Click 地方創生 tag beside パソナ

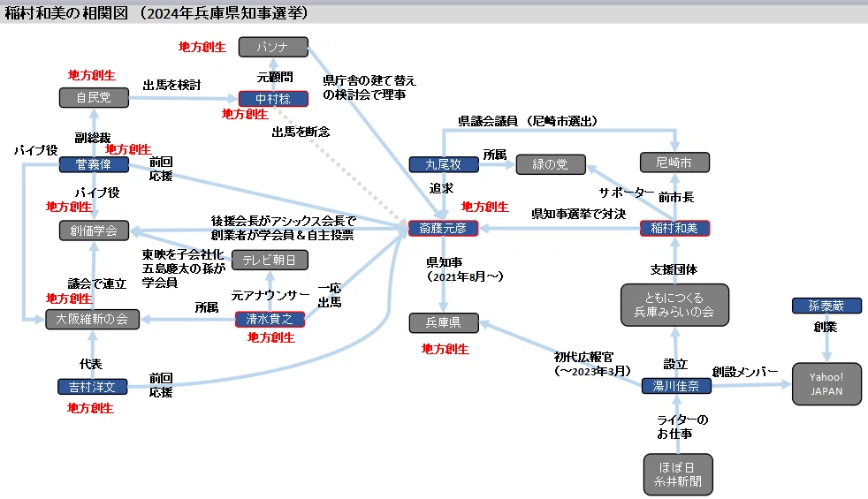coord(202,48)
